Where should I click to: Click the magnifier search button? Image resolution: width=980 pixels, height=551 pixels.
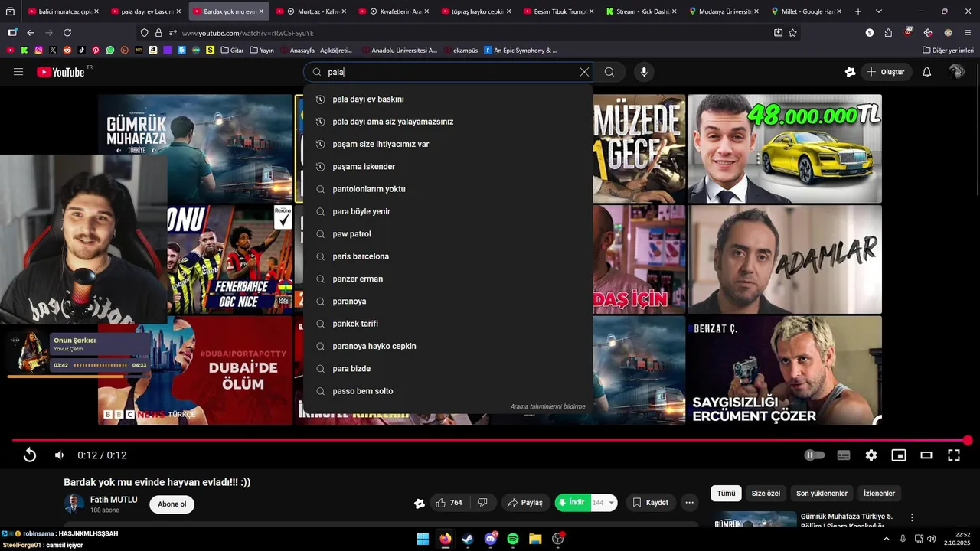pos(609,72)
